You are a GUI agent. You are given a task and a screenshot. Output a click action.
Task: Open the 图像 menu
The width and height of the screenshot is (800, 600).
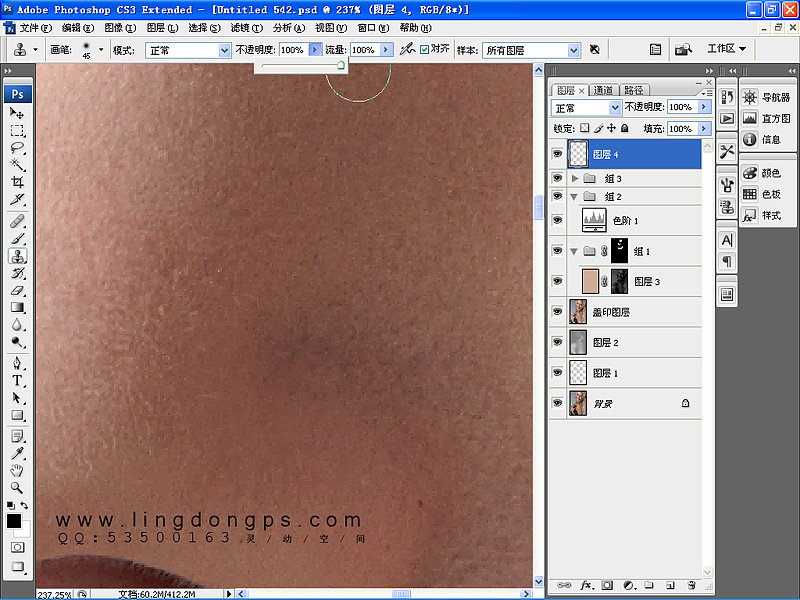(x=120, y=28)
